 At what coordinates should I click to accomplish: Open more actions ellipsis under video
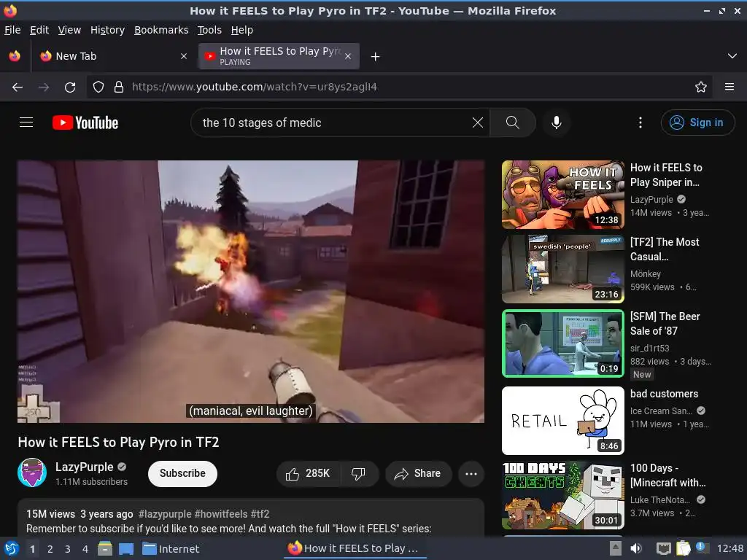pyautogui.click(x=471, y=473)
